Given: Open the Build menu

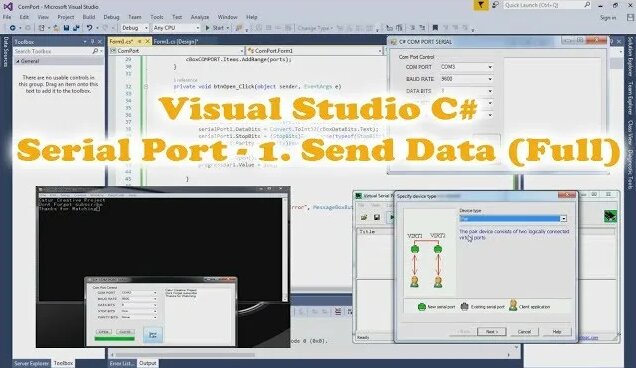Looking at the screenshot, I should click(88, 17).
